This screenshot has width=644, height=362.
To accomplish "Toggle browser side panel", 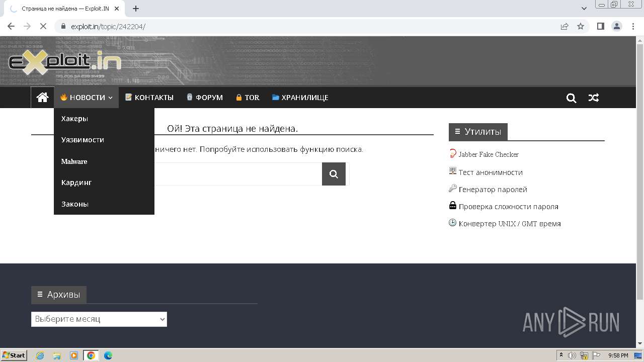I will tap(600, 26).
